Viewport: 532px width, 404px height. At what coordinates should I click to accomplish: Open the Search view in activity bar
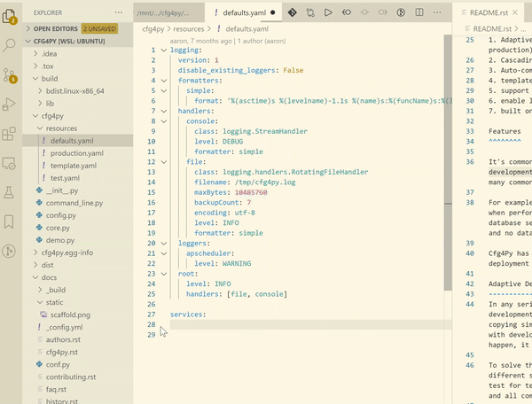click(x=9, y=44)
